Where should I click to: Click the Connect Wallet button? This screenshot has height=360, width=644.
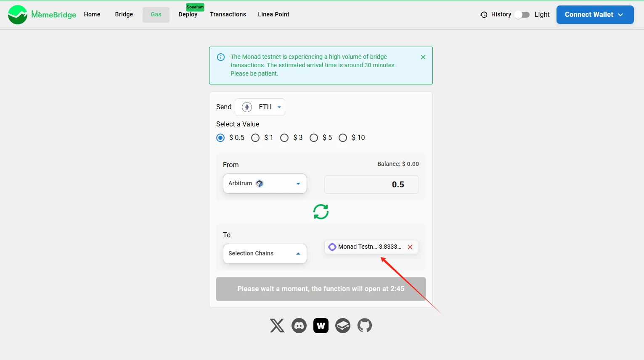[x=595, y=15]
